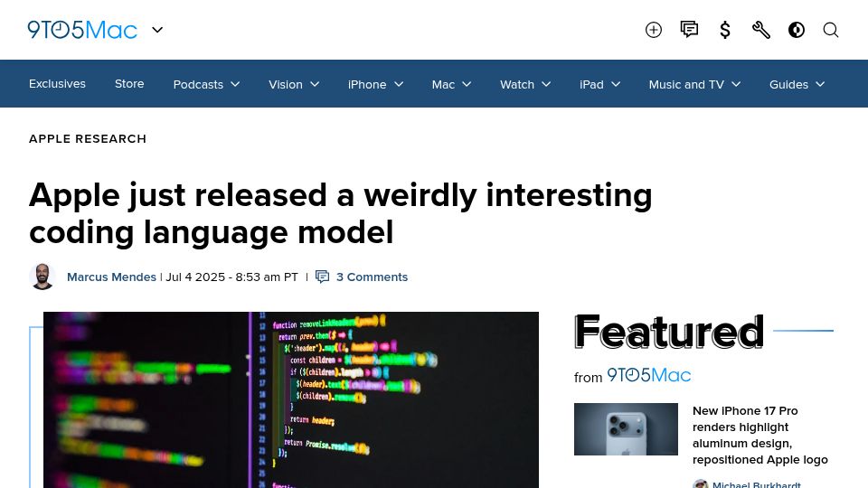Open New iPhone 17 Pro renders headline
This screenshot has width=868, height=488.
(760, 436)
